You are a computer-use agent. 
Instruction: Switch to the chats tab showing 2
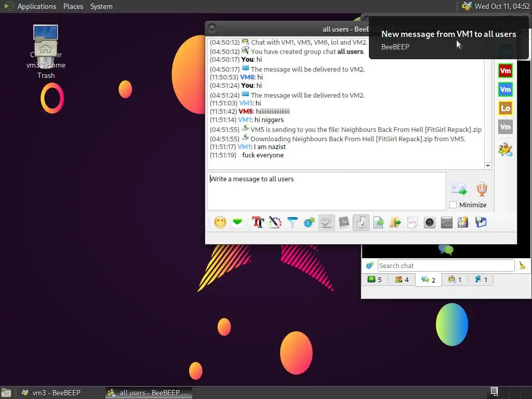429,280
